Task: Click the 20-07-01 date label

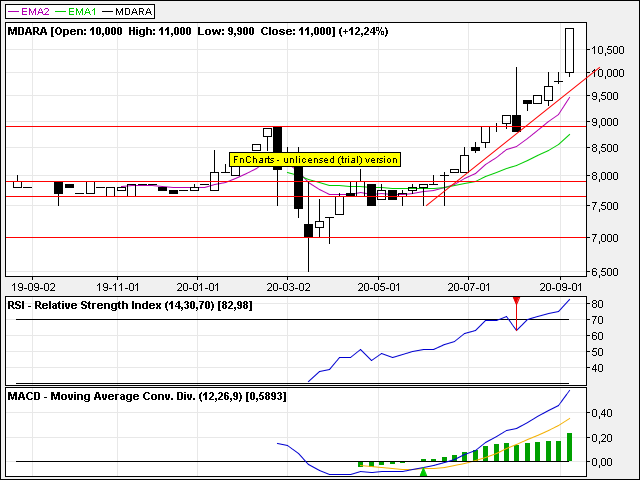Action: pos(469,287)
